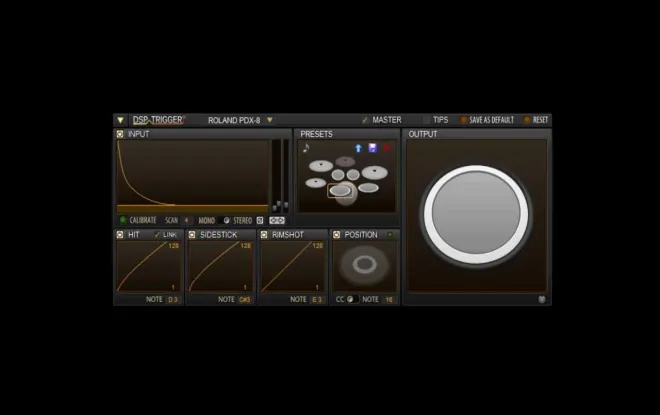The height and width of the screenshot is (415, 660).
Task: Click Save As Default button
Action: [487, 120]
